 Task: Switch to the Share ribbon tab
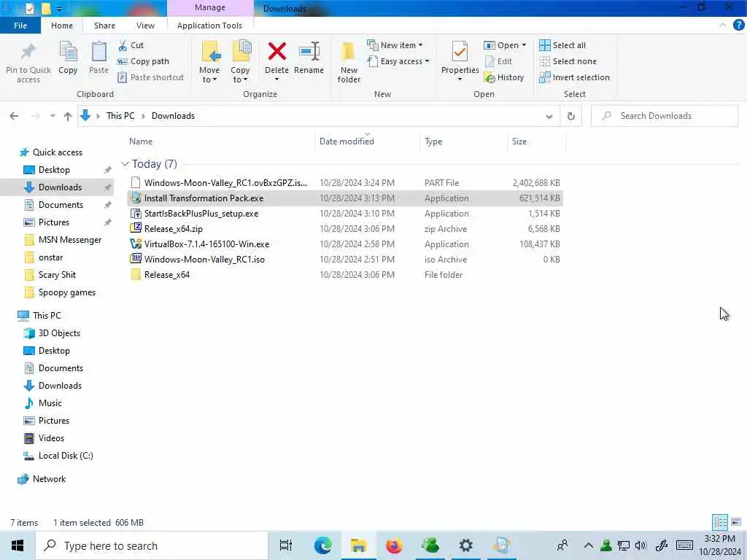[x=104, y=26]
